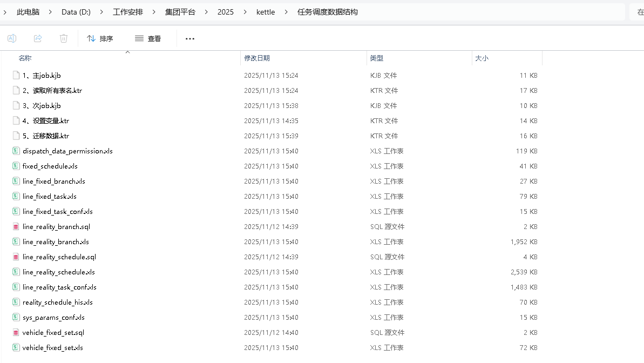Click spreadsheet icon of fixed_schedule.xls
644x363 pixels.
pos(16,166)
